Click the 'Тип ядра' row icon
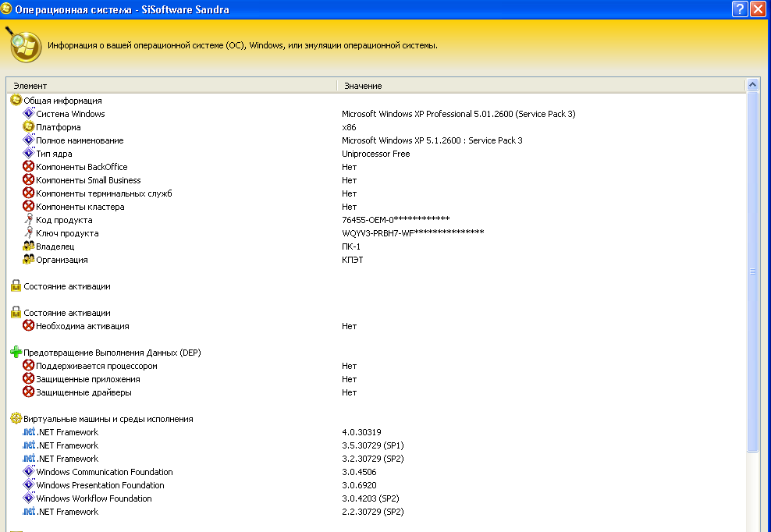This screenshot has height=532, width=771. [x=29, y=153]
